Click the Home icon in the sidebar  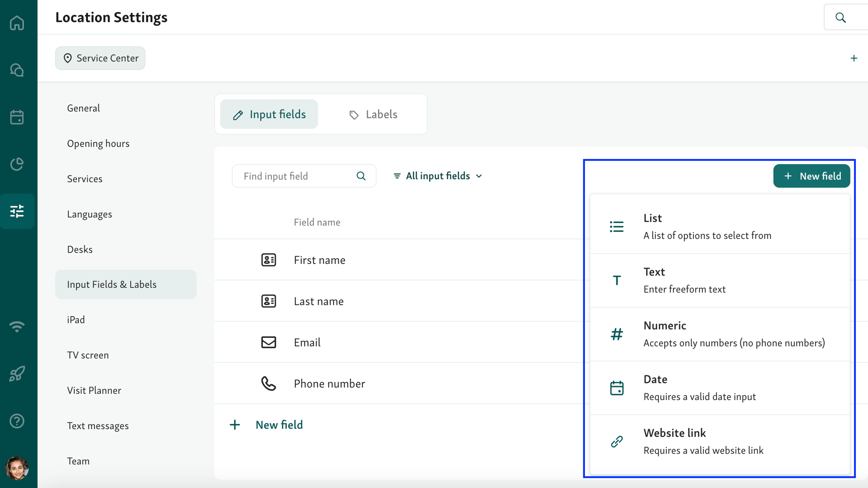pos(17,23)
